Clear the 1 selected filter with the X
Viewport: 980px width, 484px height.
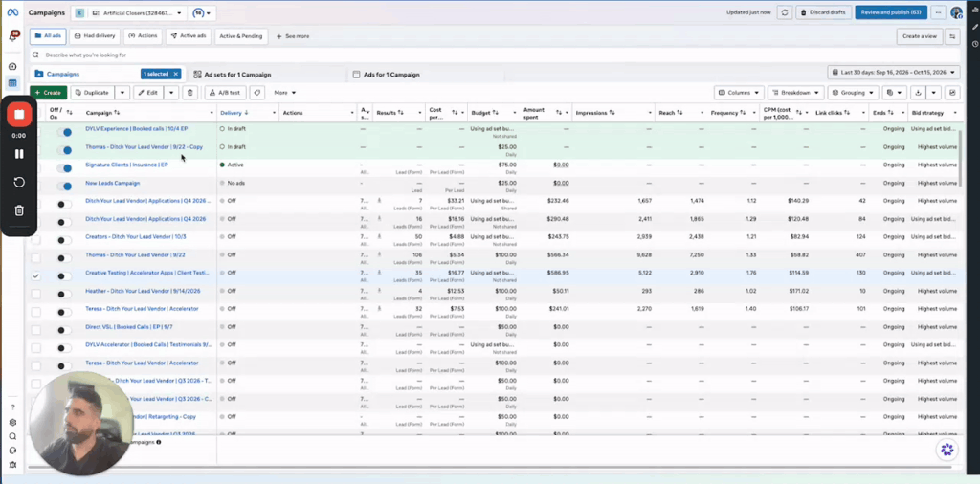(x=176, y=74)
